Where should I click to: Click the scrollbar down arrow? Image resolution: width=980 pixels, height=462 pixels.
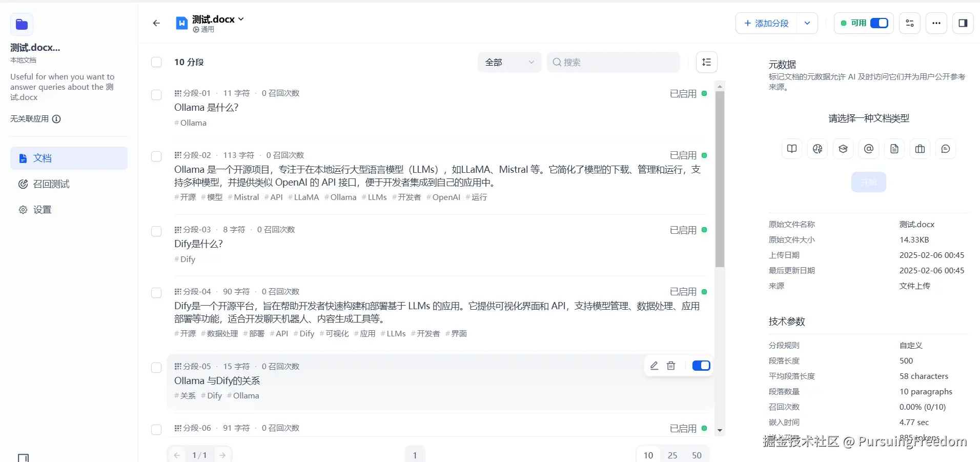coord(720,431)
